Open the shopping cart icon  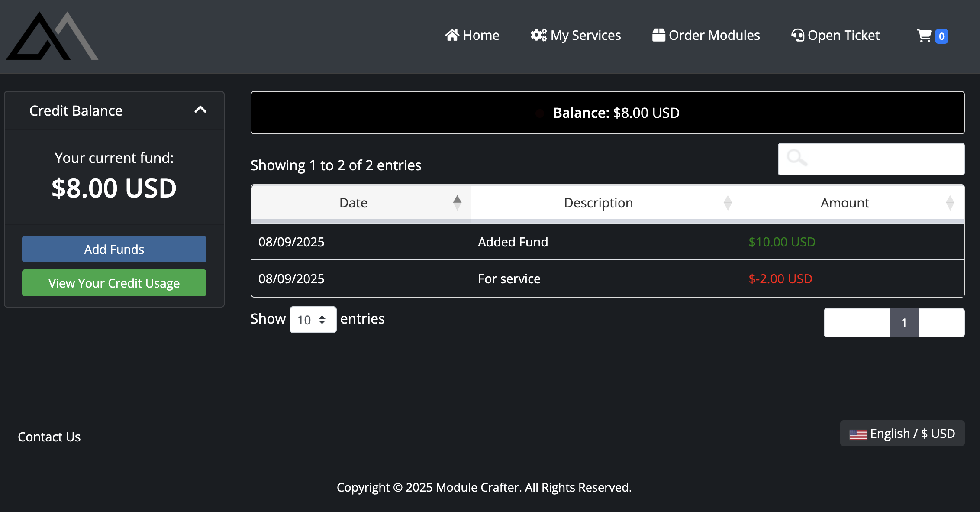point(924,36)
